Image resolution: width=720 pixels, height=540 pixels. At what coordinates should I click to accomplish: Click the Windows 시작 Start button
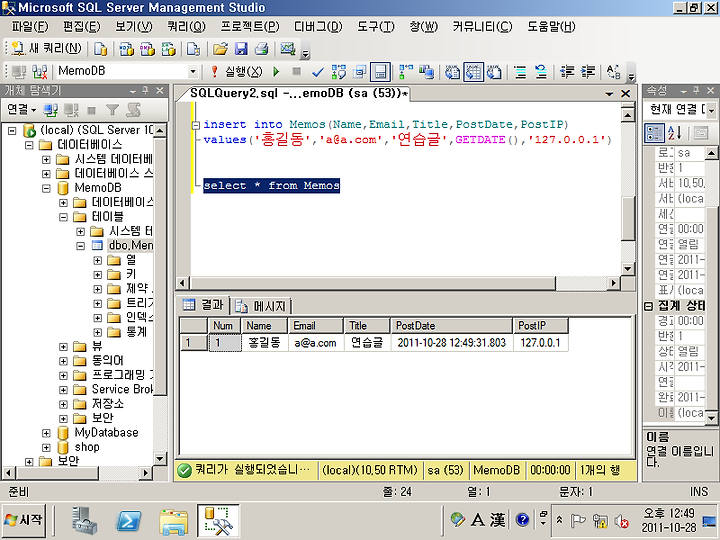click(23, 520)
